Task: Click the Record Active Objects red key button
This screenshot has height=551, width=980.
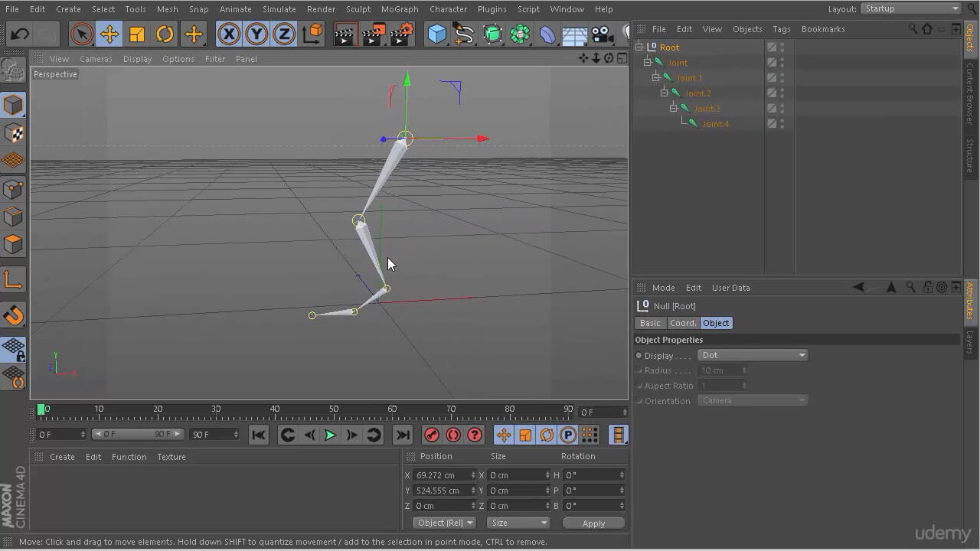Action: tap(432, 435)
